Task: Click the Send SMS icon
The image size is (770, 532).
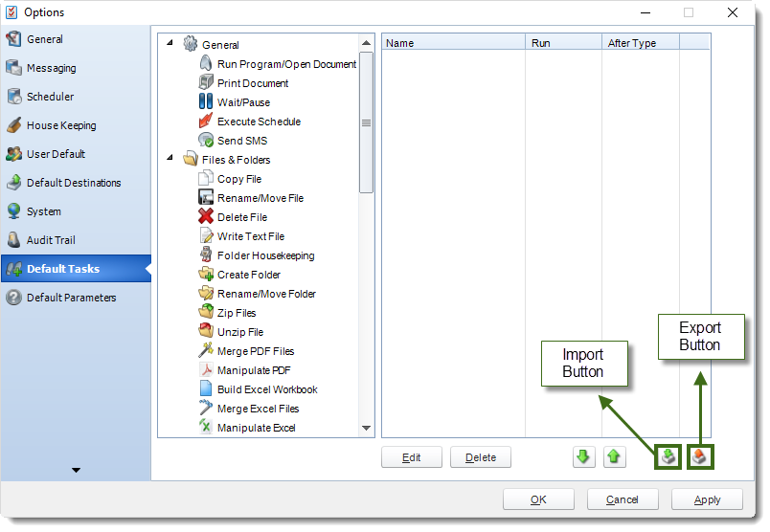Action: click(206, 140)
